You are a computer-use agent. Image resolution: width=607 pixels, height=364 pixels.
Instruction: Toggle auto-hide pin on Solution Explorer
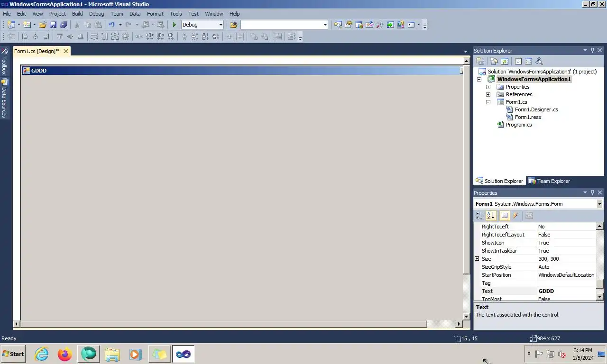[x=592, y=50]
